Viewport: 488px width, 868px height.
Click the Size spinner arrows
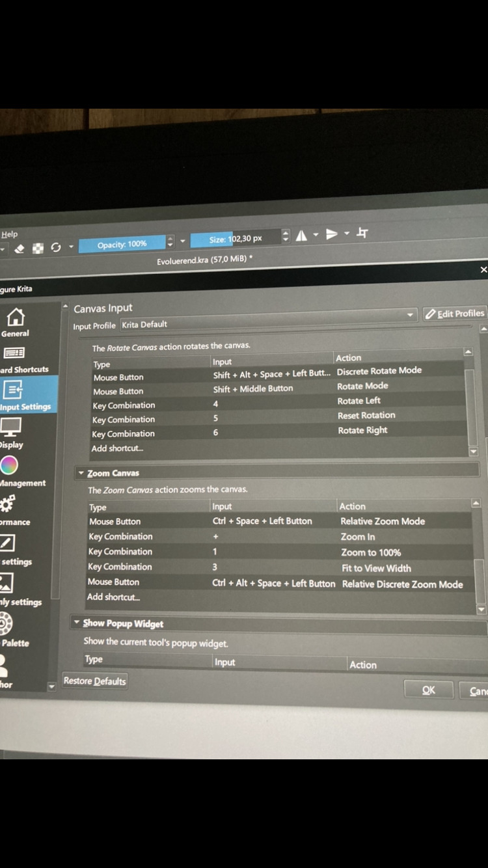click(x=286, y=237)
